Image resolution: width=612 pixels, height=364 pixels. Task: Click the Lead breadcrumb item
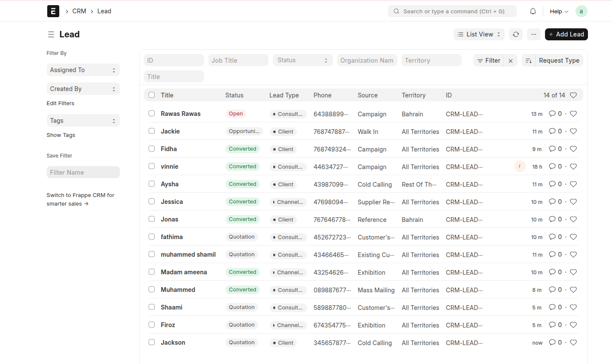pos(104,11)
